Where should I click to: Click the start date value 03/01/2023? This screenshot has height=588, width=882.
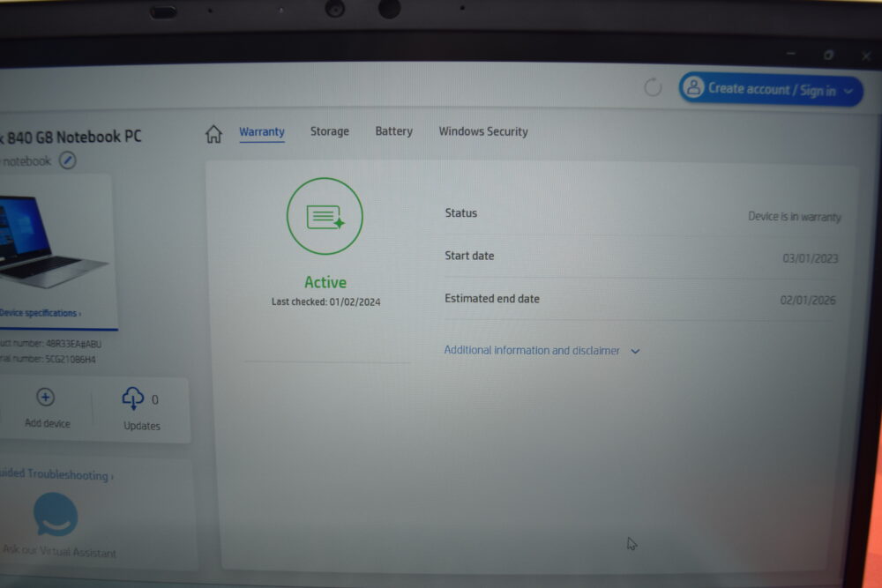(x=810, y=258)
